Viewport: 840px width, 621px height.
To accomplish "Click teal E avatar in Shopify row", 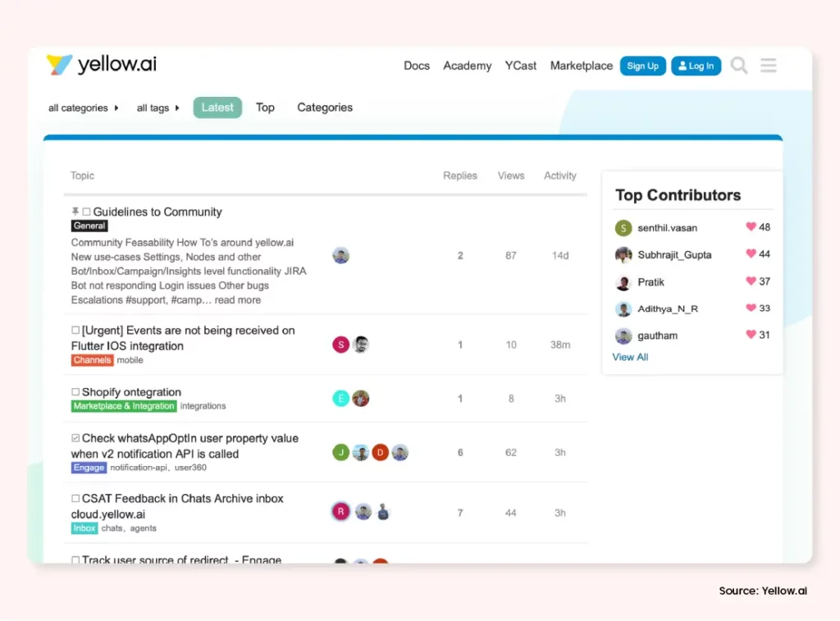I will point(340,398).
